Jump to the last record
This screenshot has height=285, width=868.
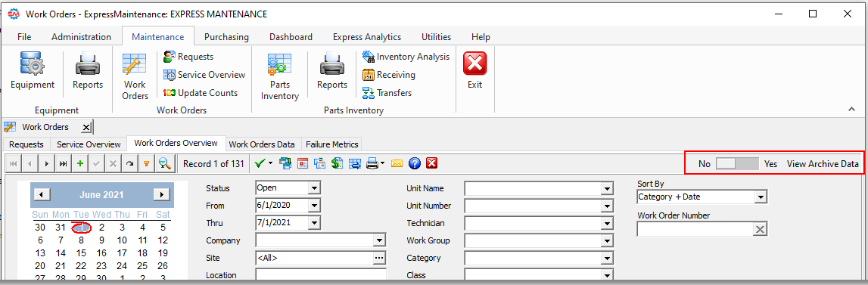tap(63, 164)
